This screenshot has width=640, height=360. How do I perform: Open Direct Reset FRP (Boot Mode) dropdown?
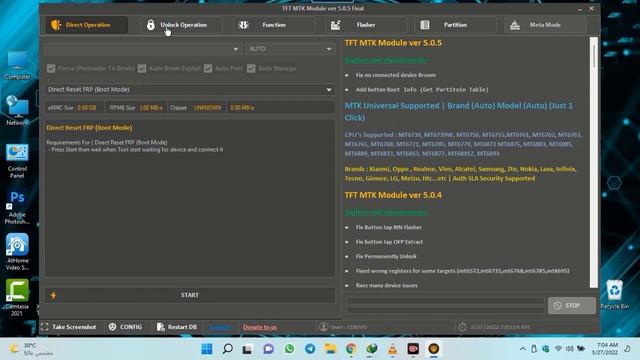(x=190, y=89)
